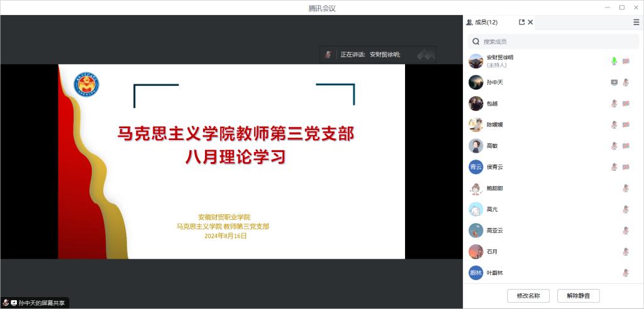The image size is (644, 309).
Task: Expand the 正在讲话 speaker bar arrows
Action: coord(426,55)
